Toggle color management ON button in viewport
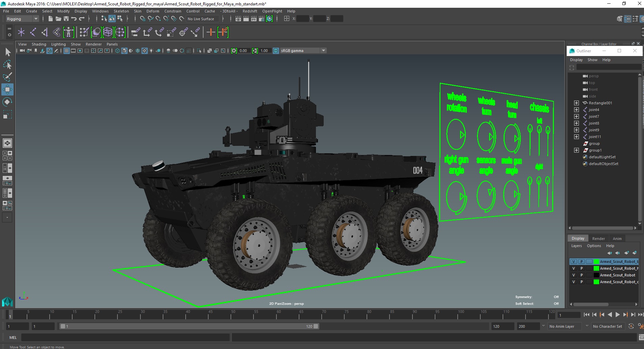The image size is (644, 349). (x=276, y=51)
